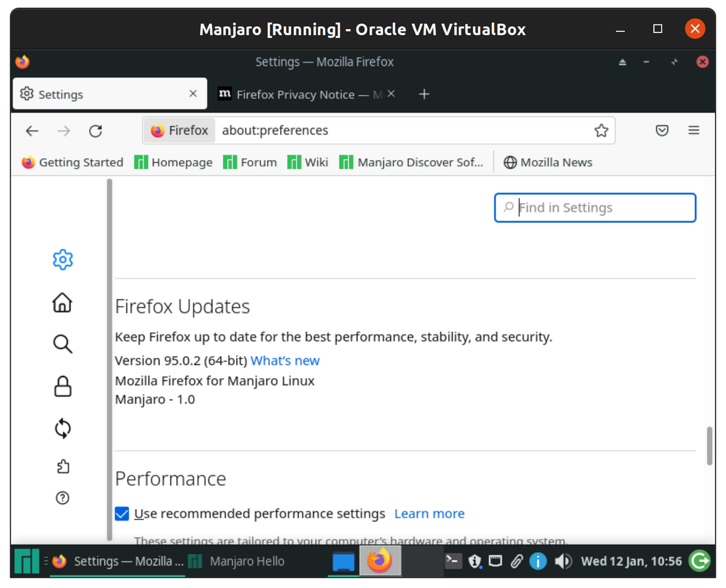Viewport: 726px width, 588px height.
Task: Open the Firefox application hamburger menu
Action: click(x=694, y=131)
